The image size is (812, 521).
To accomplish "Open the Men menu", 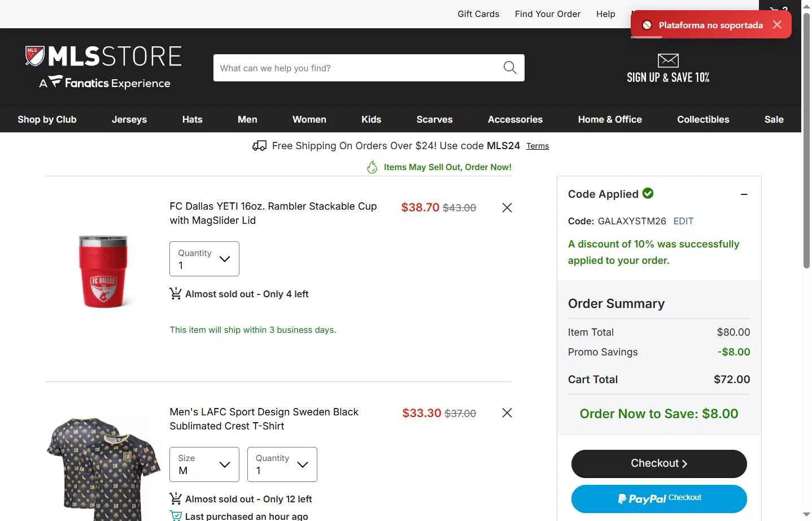I will [x=247, y=119].
